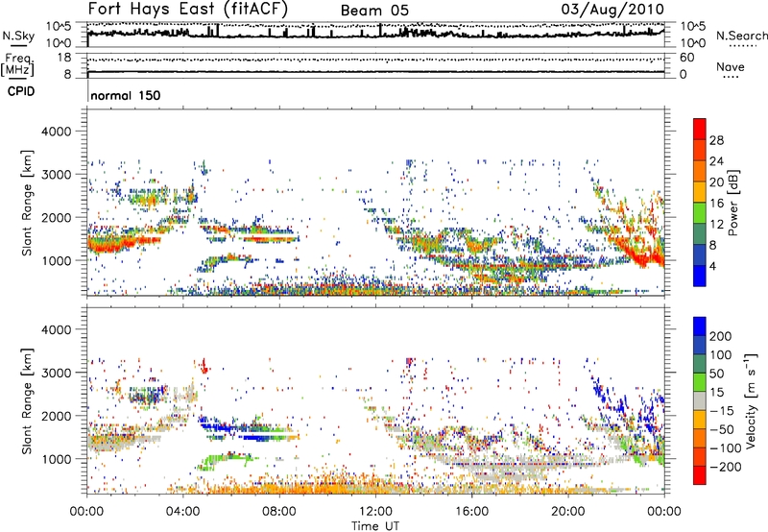Click the '16:00' time tick label

coord(471,512)
